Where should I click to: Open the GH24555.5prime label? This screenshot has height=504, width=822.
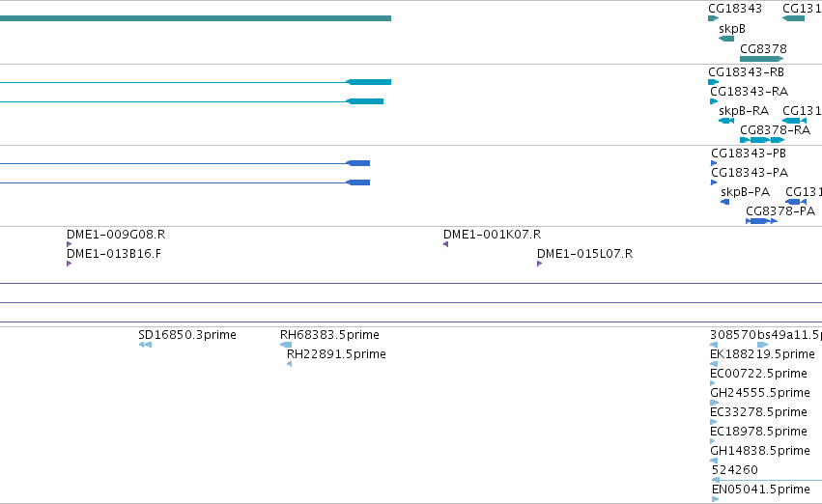click(x=759, y=392)
